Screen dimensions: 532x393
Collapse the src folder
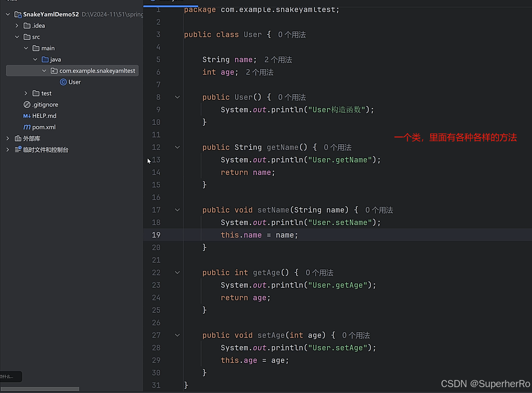(17, 37)
